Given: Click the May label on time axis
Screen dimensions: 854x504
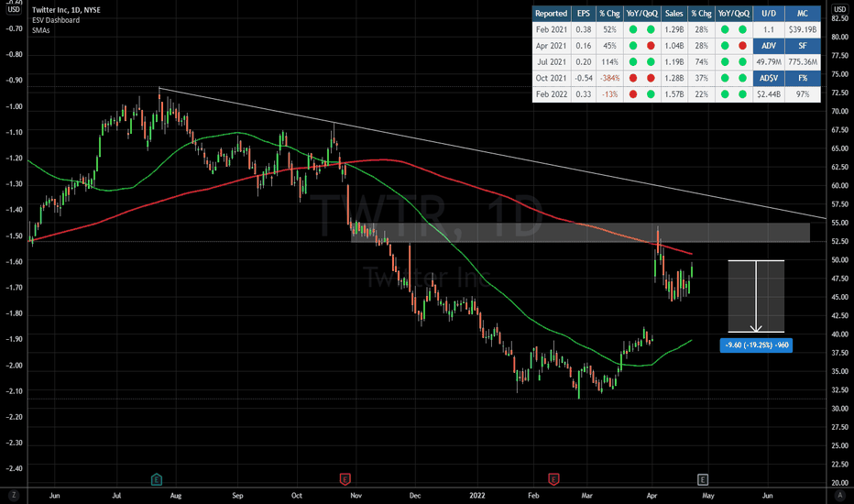Looking at the screenshot, I should pos(708,495).
